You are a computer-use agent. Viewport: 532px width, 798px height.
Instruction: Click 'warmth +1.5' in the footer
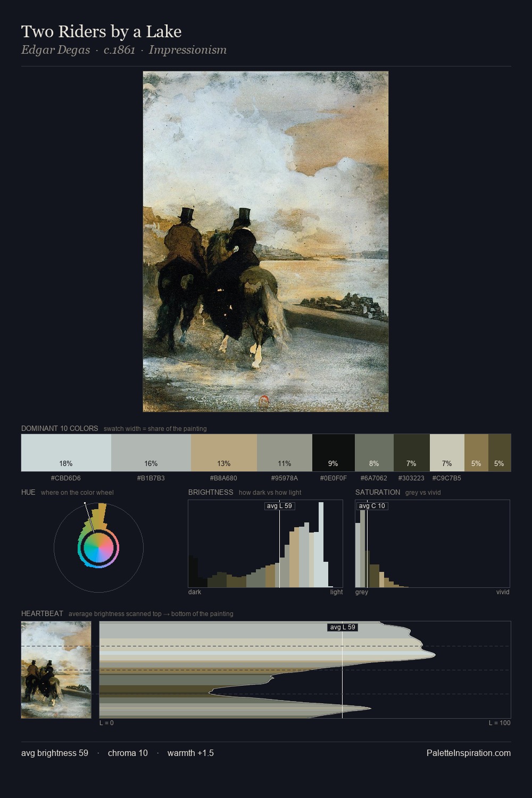pyautogui.click(x=190, y=753)
